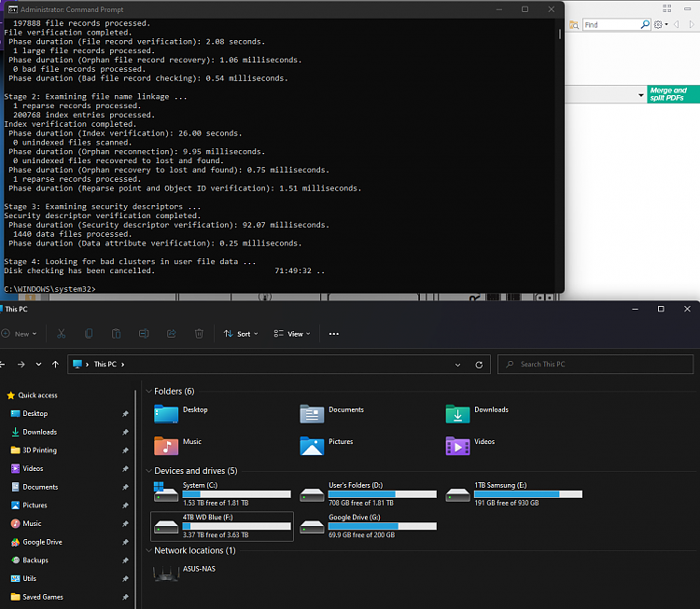Open the Documents folder icon in Folders
700x609 pixels.
[312, 413]
